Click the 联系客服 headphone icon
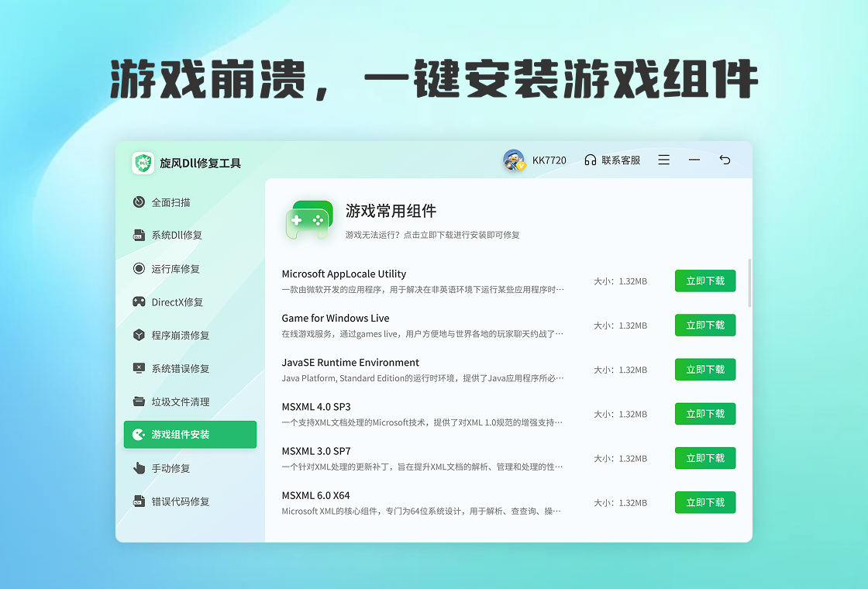This screenshot has width=868, height=589. click(x=591, y=160)
